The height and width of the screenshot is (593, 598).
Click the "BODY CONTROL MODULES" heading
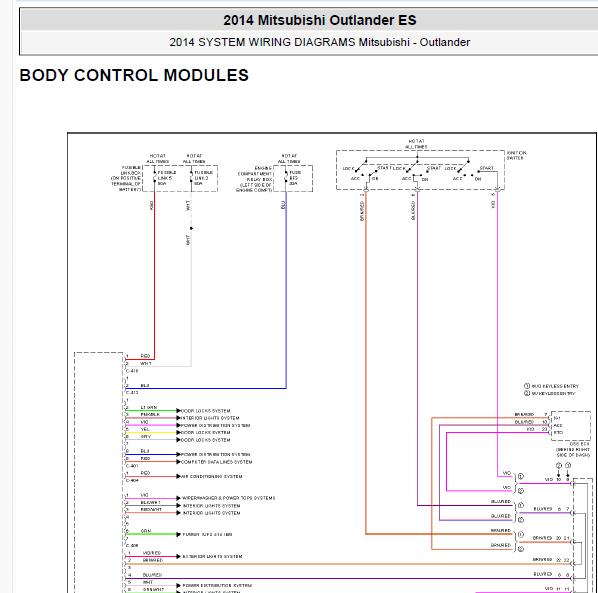(134, 75)
